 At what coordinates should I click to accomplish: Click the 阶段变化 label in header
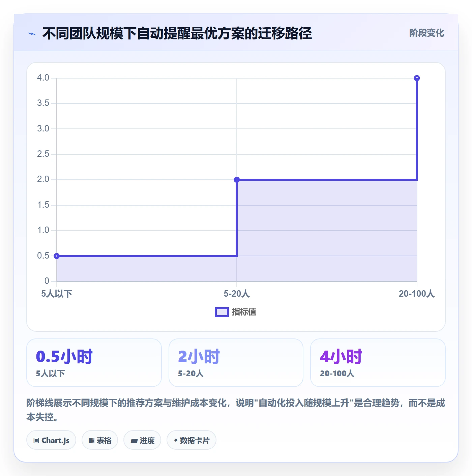pos(426,33)
